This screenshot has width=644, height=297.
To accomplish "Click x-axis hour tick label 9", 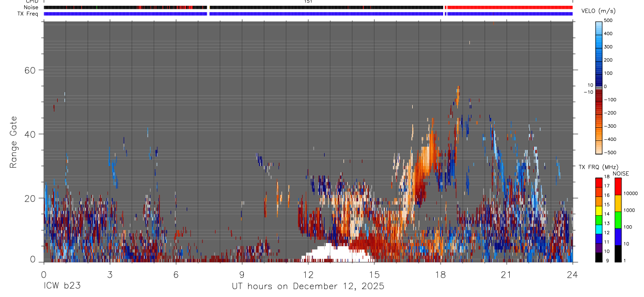I will point(242,274).
